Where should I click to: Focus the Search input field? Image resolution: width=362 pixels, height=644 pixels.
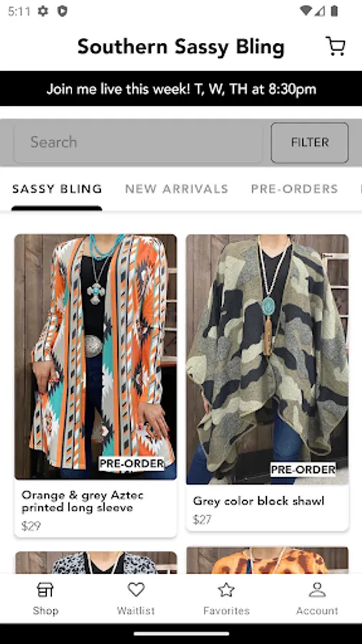tap(138, 142)
